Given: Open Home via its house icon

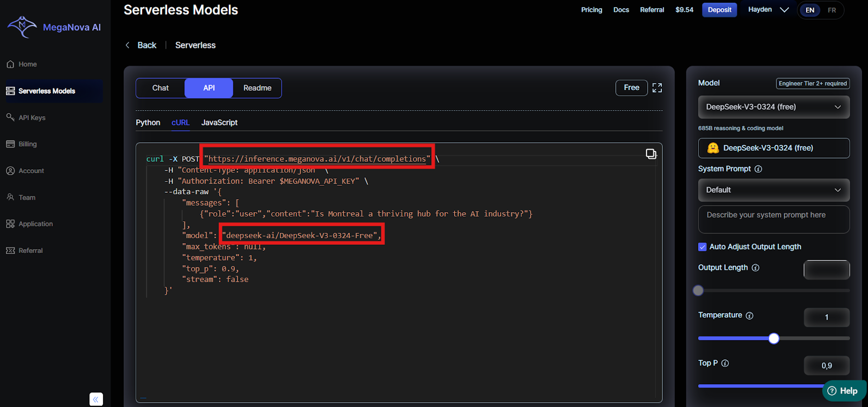Looking at the screenshot, I should click(x=10, y=64).
